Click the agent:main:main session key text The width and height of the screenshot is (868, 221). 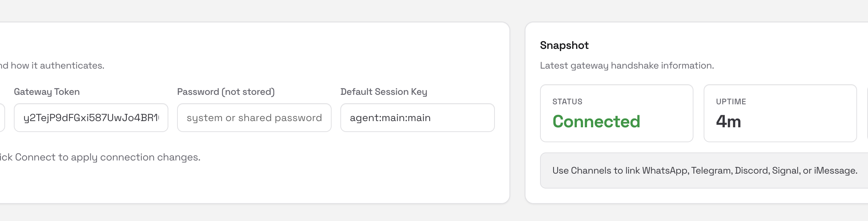click(390, 118)
